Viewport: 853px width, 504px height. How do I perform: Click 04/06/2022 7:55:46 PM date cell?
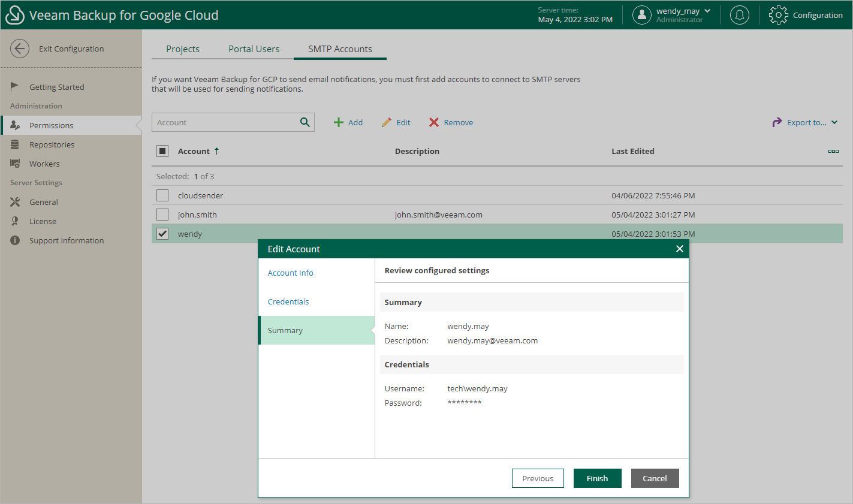pyautogui.click(x=653, y=195)
